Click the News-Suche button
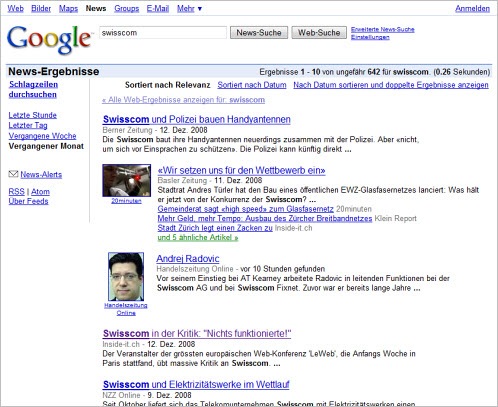The height and width of the screenshot is (407, 498). 259,33
